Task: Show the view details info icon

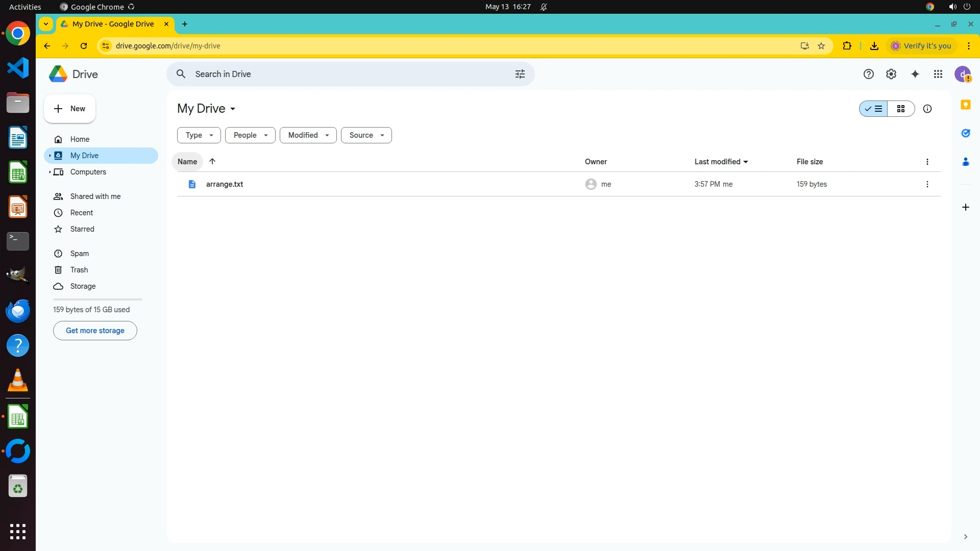Action: click(927, 109)
